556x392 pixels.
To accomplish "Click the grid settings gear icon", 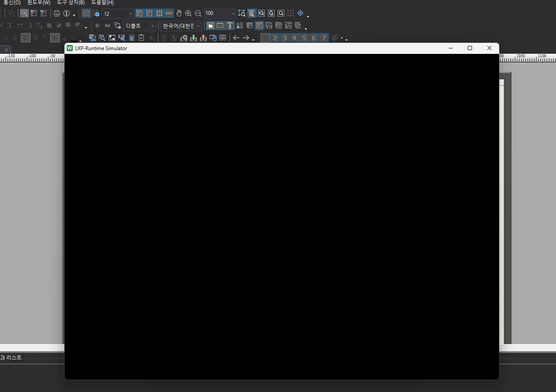I will point(96,13).
